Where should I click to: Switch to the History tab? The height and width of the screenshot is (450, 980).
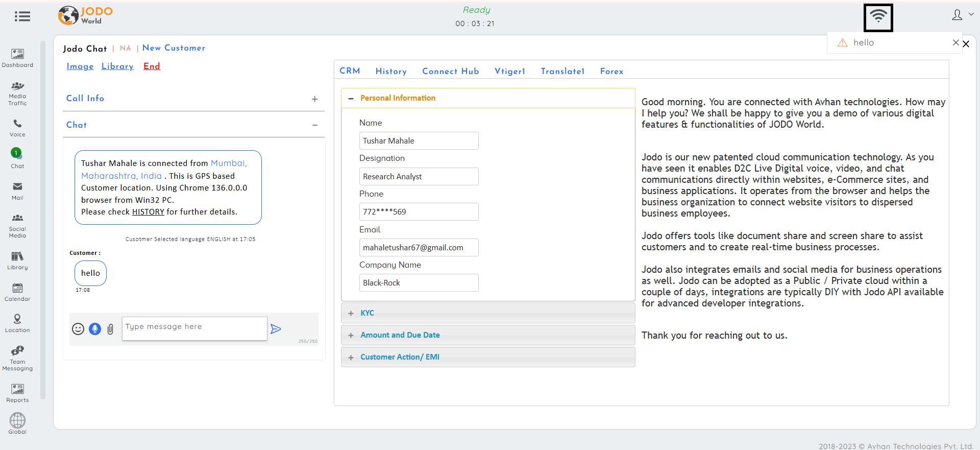pos(391,72)
